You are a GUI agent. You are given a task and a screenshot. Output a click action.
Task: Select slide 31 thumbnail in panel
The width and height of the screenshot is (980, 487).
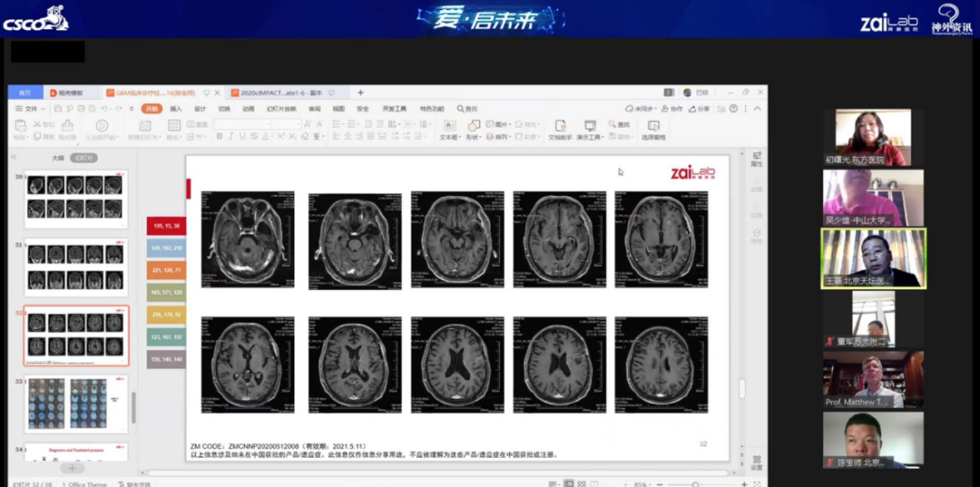click(x=75, y=267)
